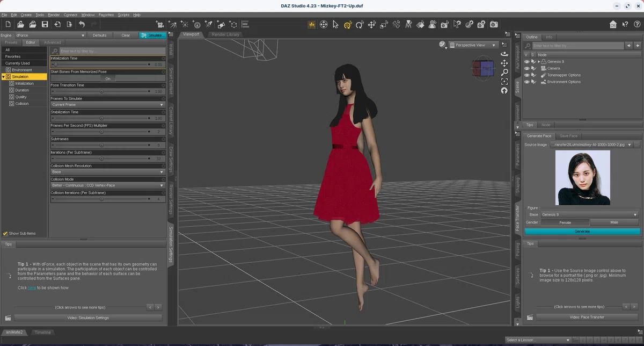Click the viewport reset view icon
This screenshot has height=346, width=644.
[x=504, y=90]
